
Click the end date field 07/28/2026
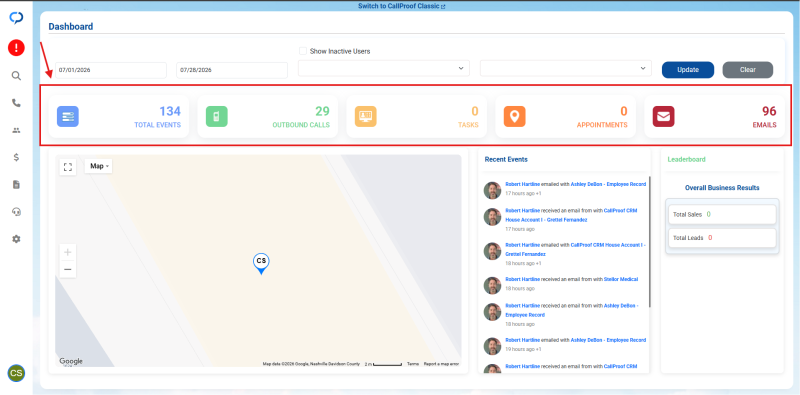232,70
